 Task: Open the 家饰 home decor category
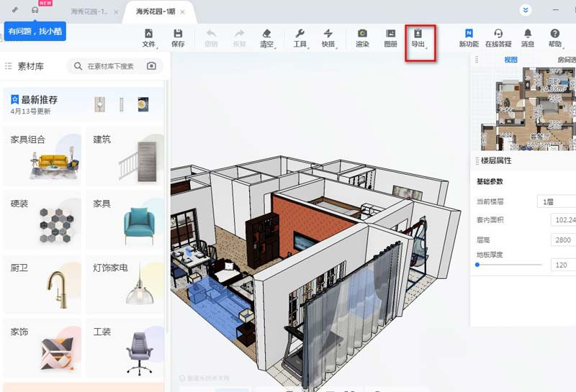(x=42, y=348)
